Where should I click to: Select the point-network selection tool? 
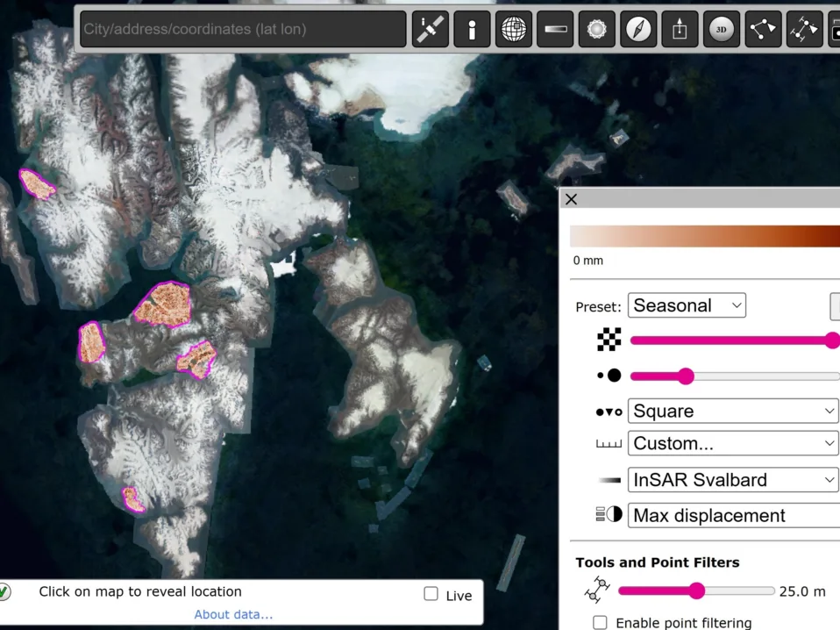click(804, 29)
